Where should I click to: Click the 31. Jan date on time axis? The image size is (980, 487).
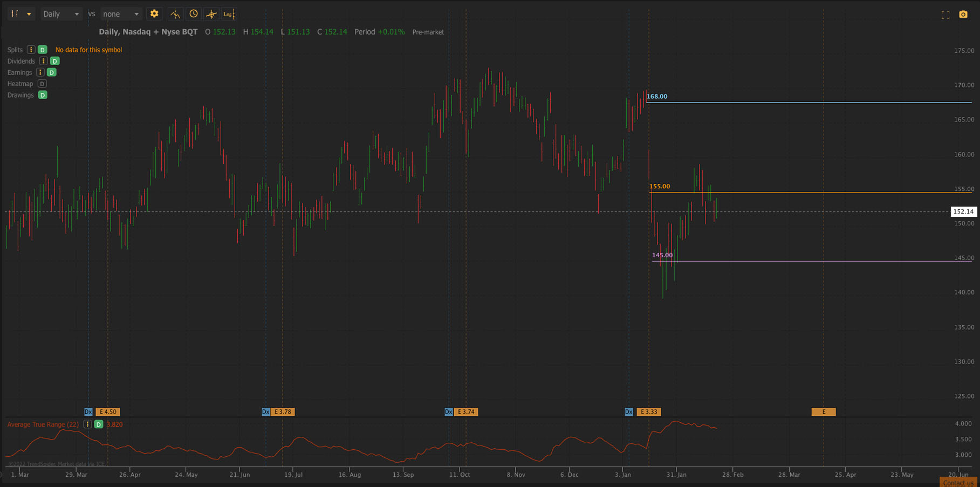pos(676,475)
